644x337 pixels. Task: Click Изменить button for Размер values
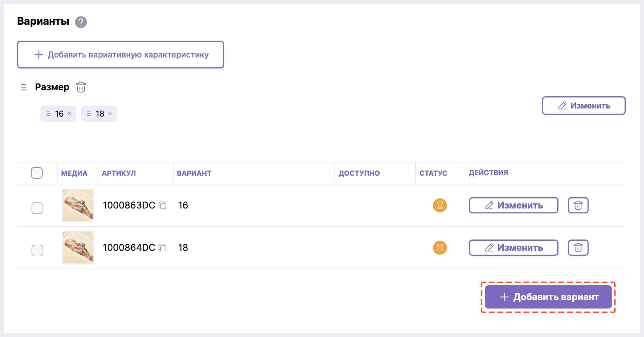[x=584, y=106]
